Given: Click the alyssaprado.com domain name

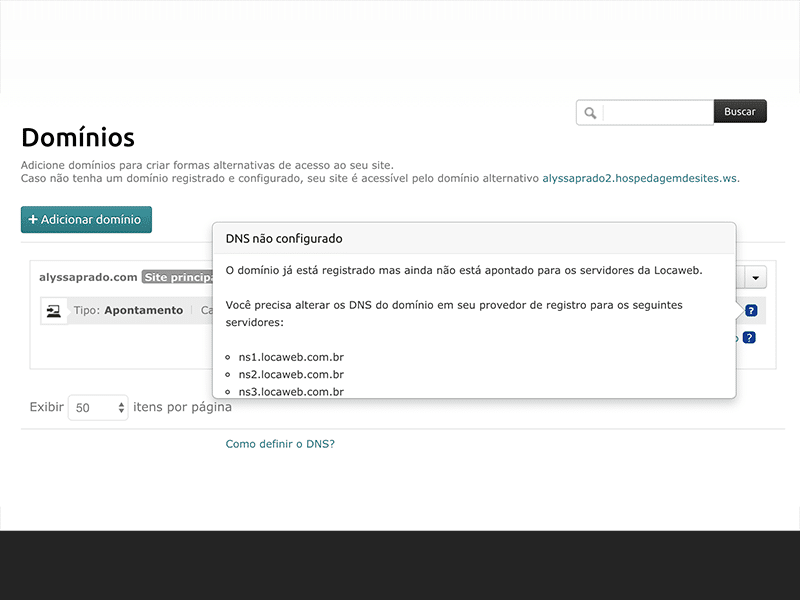Looking at the screenshot, I should point(88,277).
